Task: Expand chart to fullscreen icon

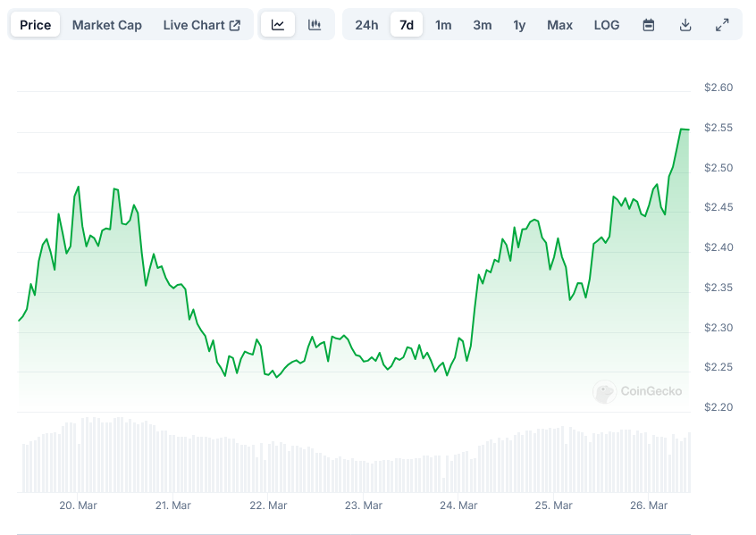Action: [722, 25]
